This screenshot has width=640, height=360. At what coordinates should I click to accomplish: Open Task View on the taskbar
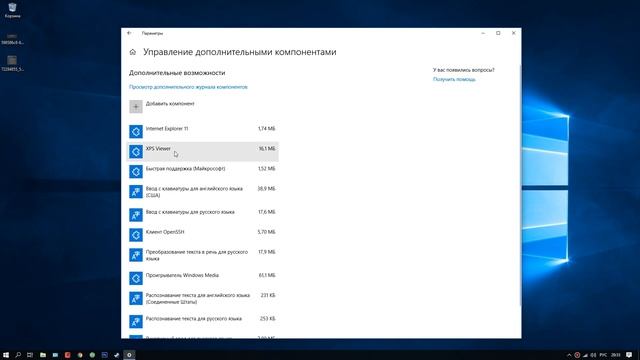(30, 355)
